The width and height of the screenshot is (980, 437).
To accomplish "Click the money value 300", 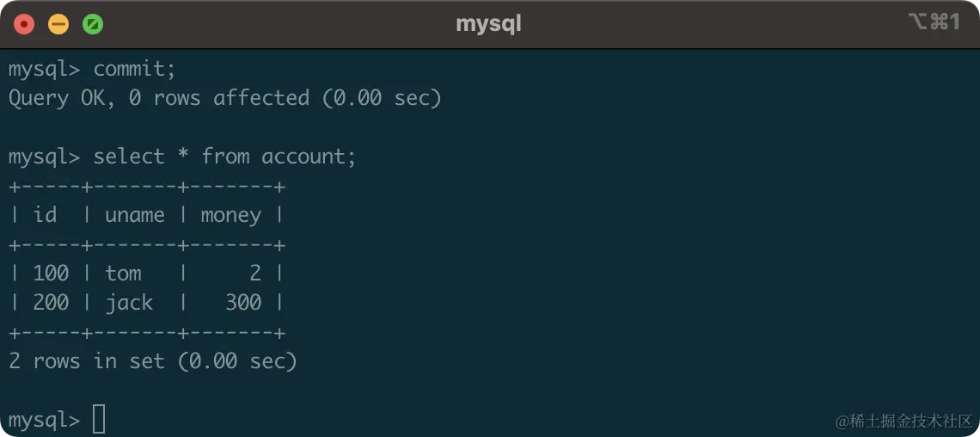I will (x=242, y=303).
